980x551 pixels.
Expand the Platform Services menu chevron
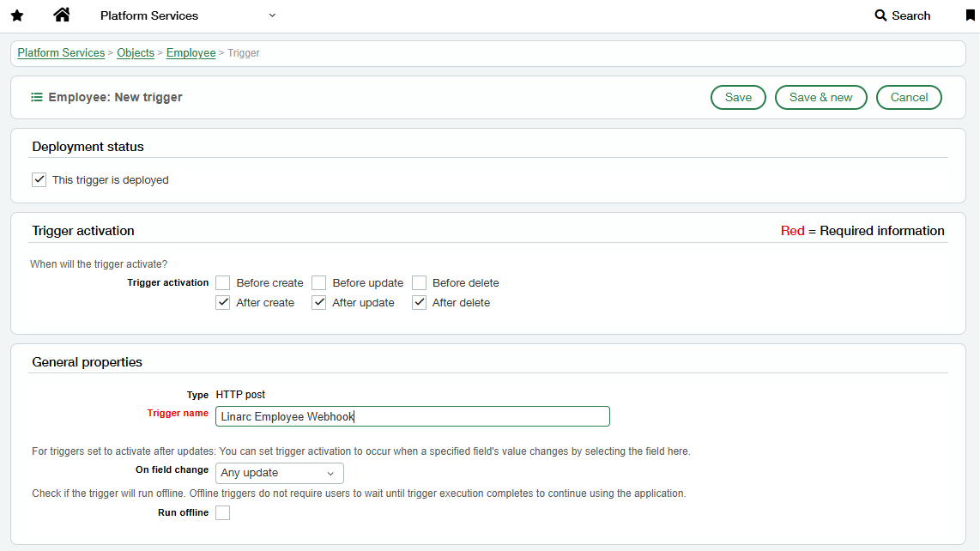point(272,15)
